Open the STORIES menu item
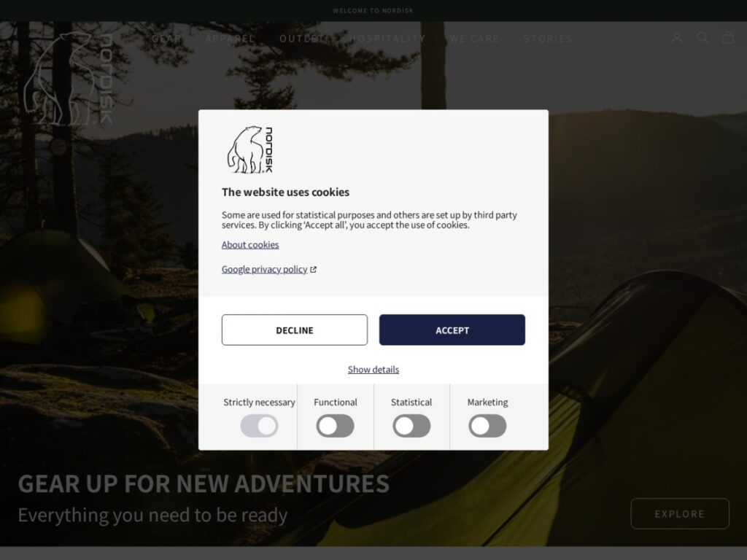747x560 pixels. pos(548,39)
